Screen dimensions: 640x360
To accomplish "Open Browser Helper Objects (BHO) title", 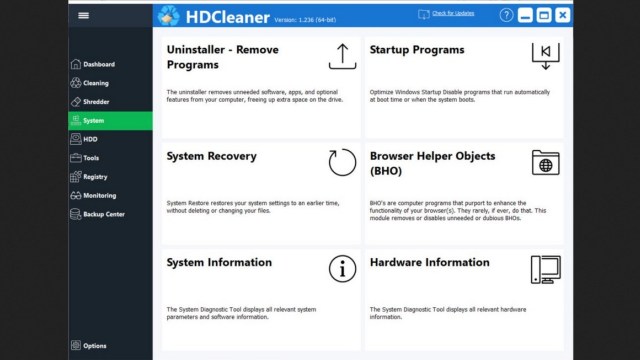I will coord(432,163).
